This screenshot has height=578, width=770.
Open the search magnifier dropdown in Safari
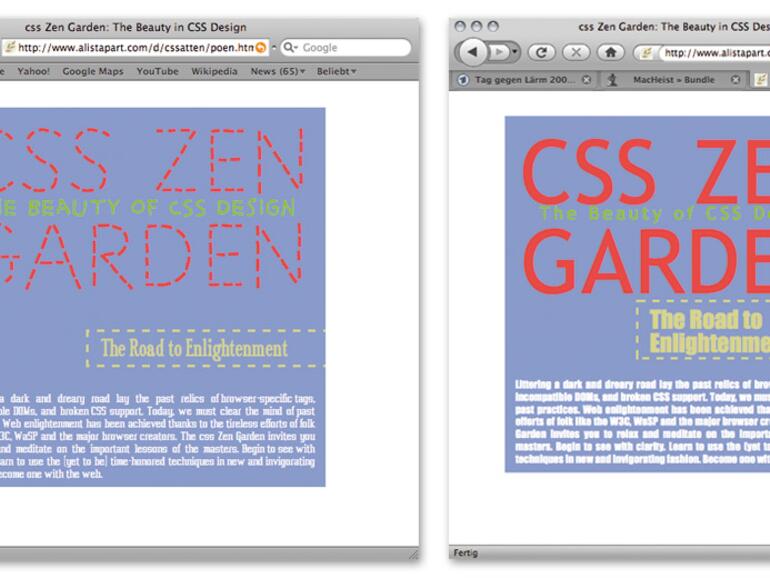[291, 48]
